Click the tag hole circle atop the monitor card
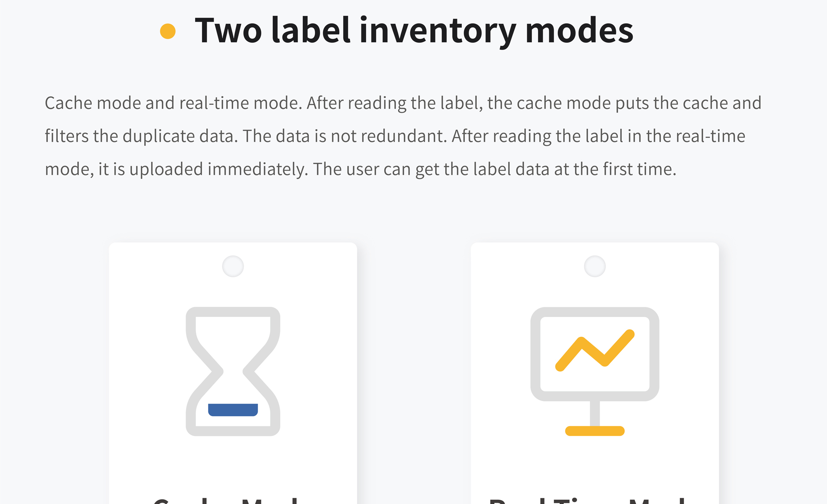 click(x=595, y=266)
